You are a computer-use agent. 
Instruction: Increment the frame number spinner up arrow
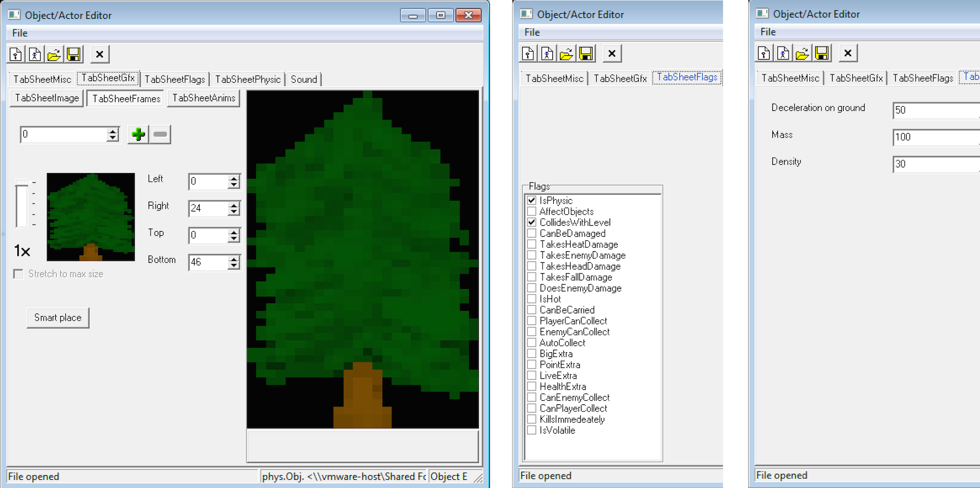click(113, 132)
